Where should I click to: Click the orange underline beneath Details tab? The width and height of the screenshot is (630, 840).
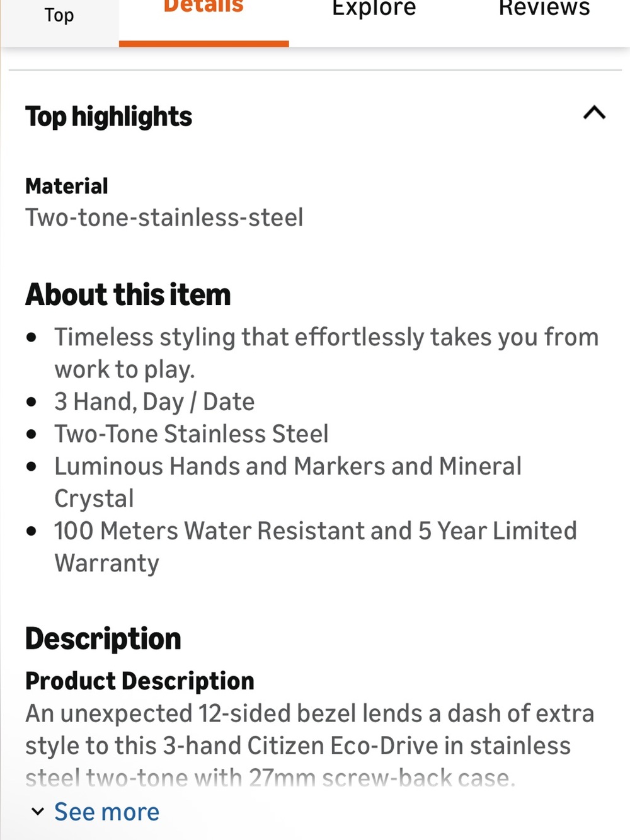tap(203, 43)
